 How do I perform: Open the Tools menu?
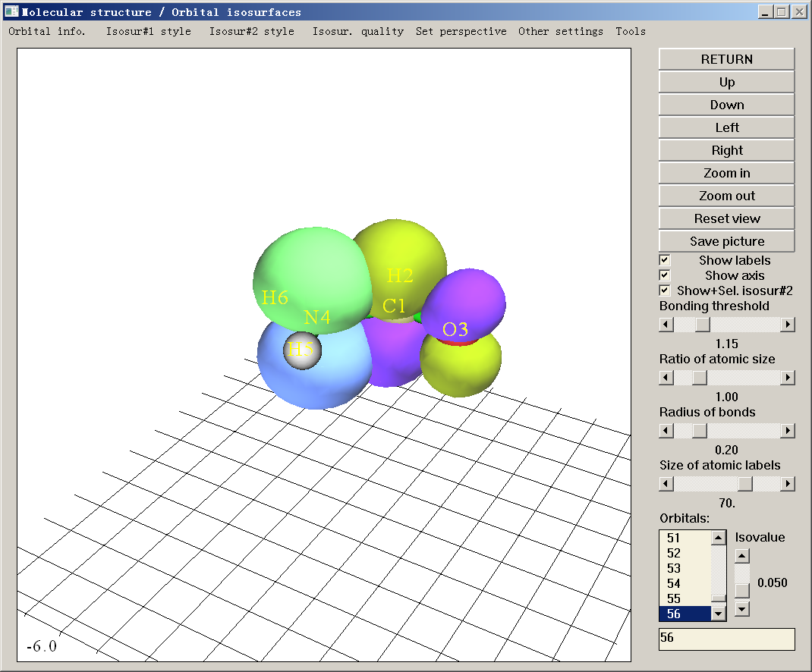tap(630, 32)
